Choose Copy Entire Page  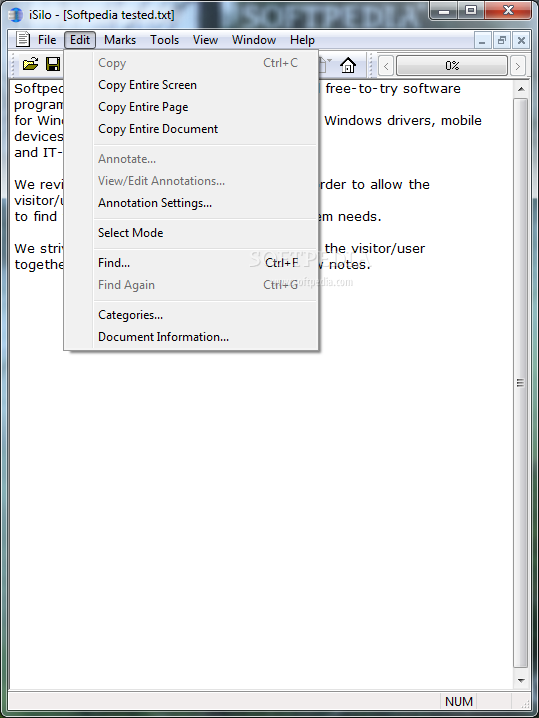[191, 107]
